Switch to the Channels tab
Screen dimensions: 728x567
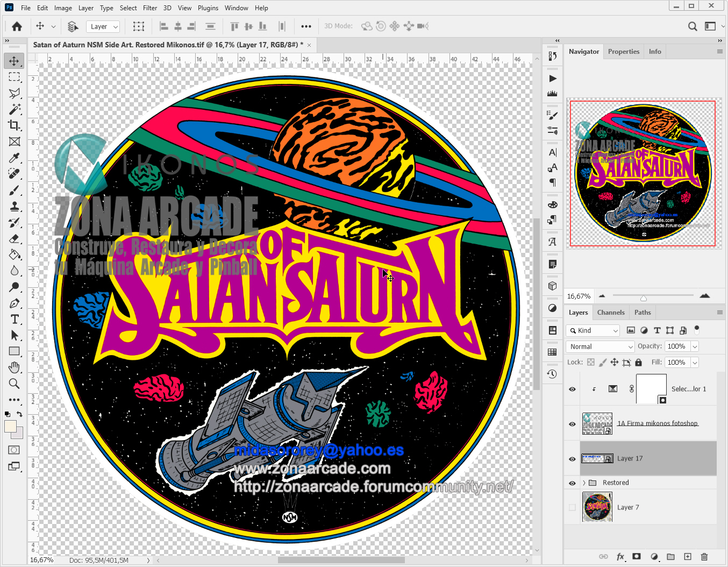click(x=611, y=312)
